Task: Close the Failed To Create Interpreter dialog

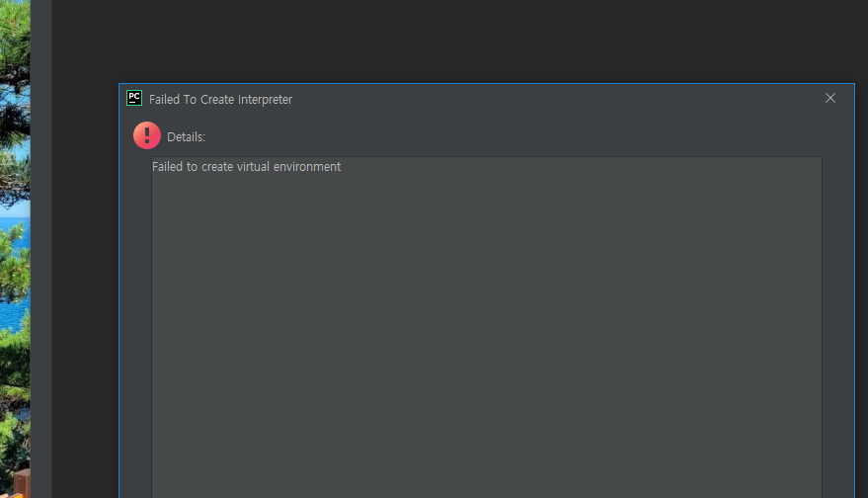Action: coord(829,98)
